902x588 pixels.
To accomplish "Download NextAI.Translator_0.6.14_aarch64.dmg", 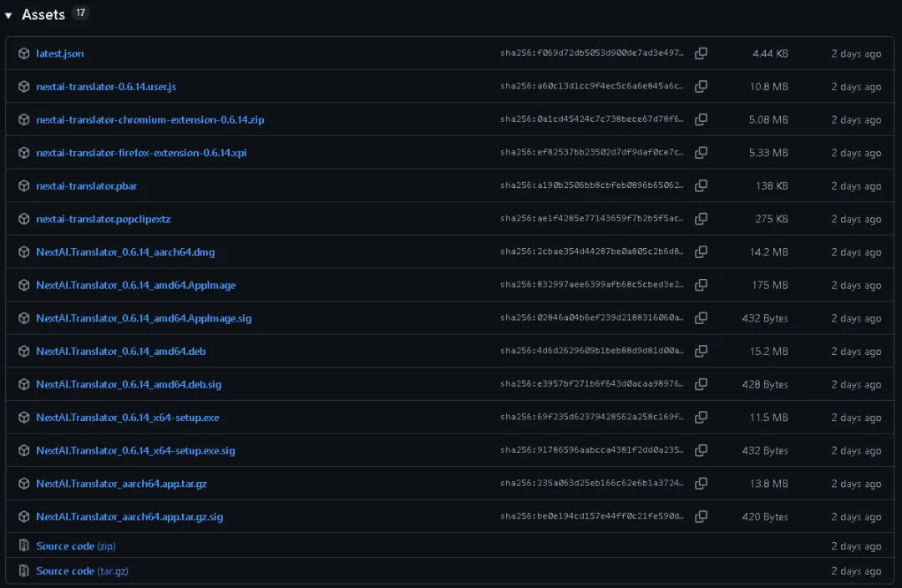I will pyautogui.click(x=125, y=252).
